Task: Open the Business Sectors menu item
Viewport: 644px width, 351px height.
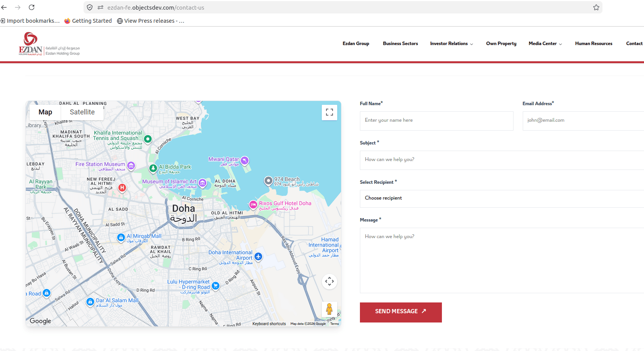Action: point(400,44)
